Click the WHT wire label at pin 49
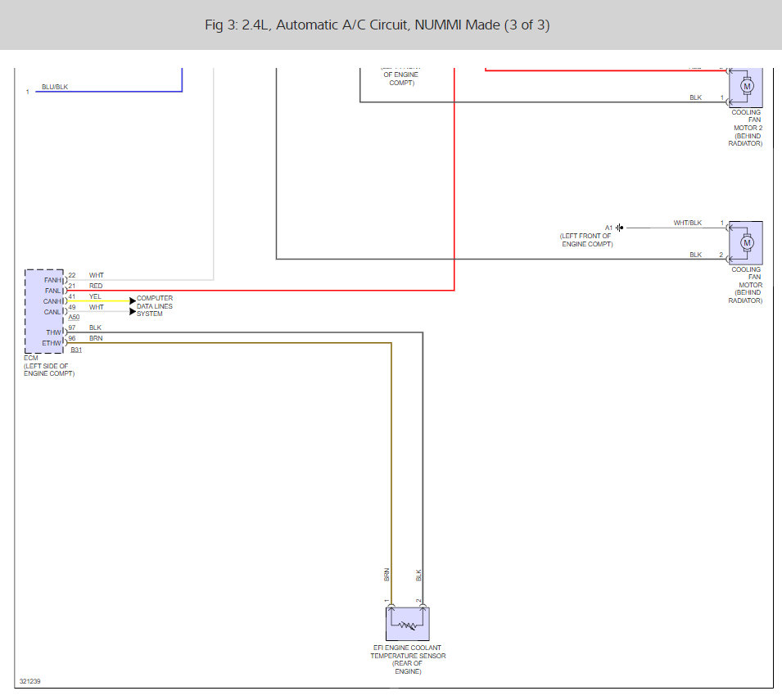Image resolution: width=782 pixels, height=700 pixels. (x=97, y=307)
